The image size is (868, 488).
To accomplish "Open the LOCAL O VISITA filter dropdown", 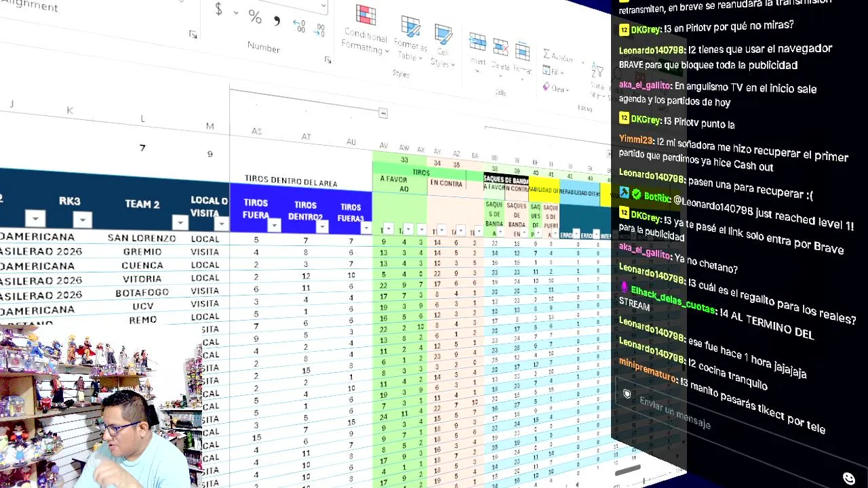I will 222,223.
